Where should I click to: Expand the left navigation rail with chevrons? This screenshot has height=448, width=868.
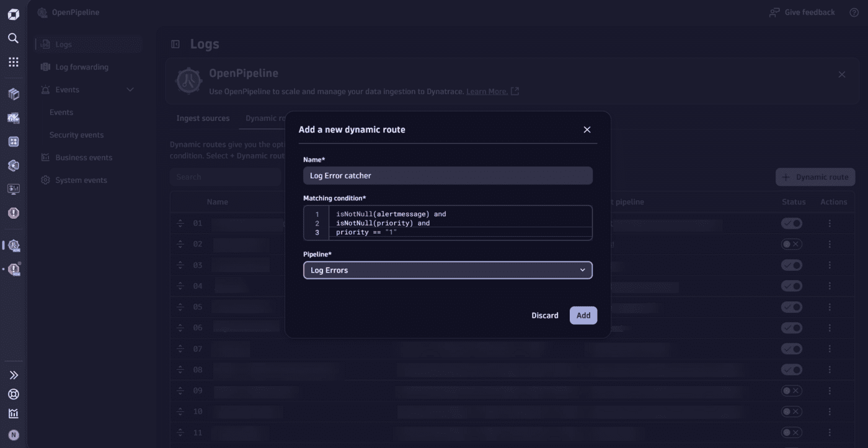13,374
